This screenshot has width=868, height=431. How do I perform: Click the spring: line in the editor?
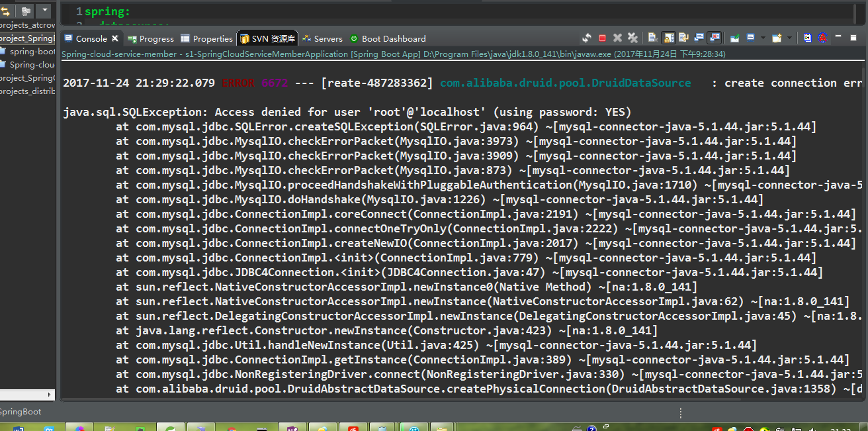(108, 11)
